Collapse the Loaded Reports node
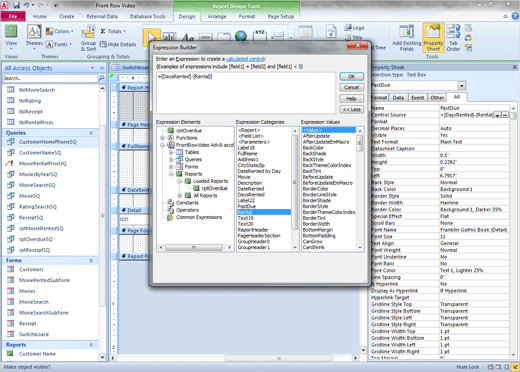 [179, 181]
